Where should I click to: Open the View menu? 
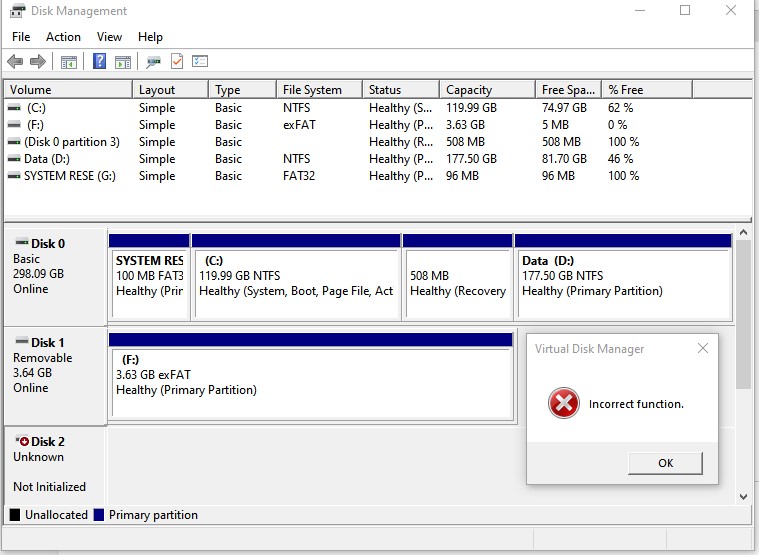click(109, 37)
